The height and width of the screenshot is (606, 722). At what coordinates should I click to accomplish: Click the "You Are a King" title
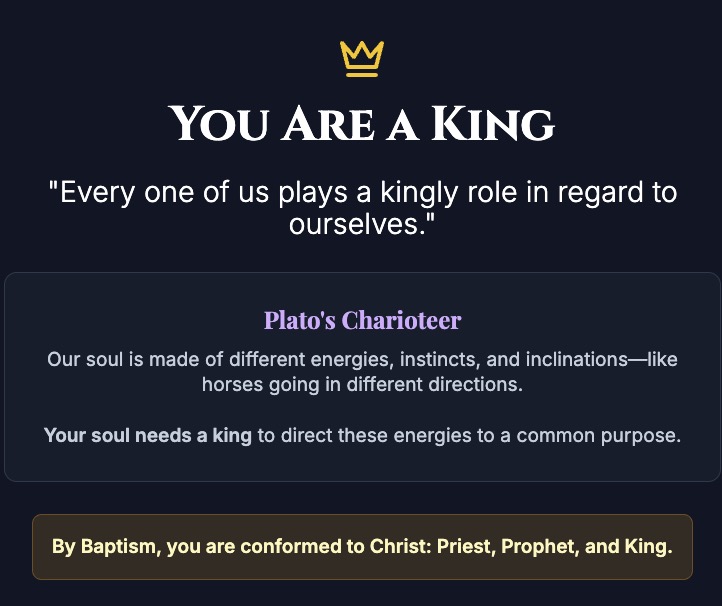point(361,125)
